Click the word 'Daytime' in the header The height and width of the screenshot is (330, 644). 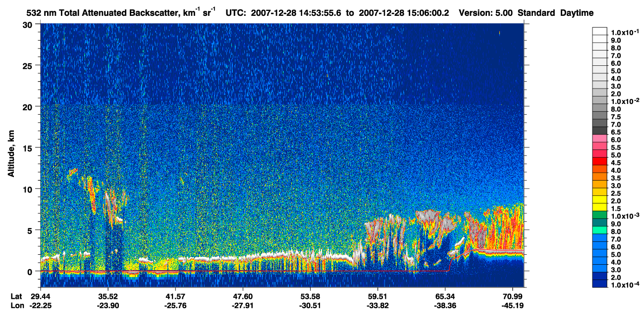click(x=577, y=14)
